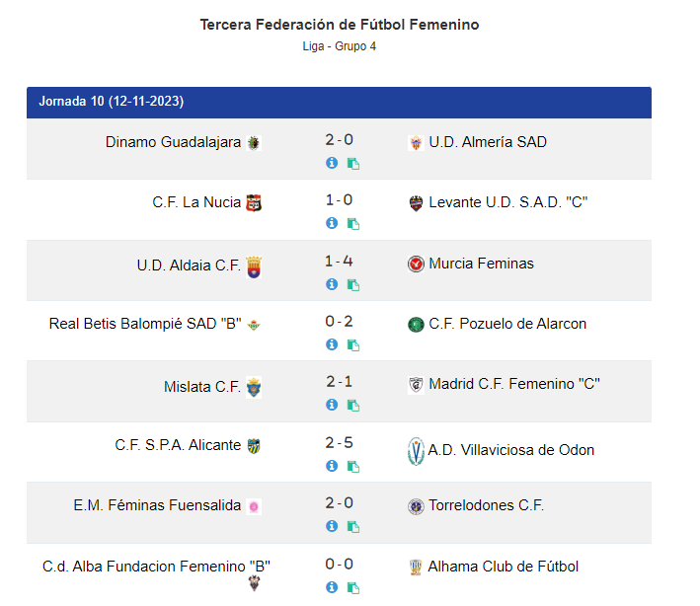Open match report icon for Mislata C.F. game
Image resolution: width=700 pixels, height=606 pixels.
point(353,406)
